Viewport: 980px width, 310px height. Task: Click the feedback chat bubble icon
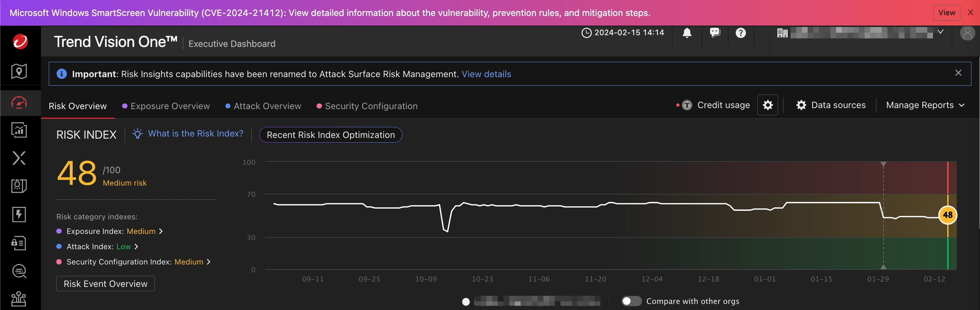click(714, 33)
